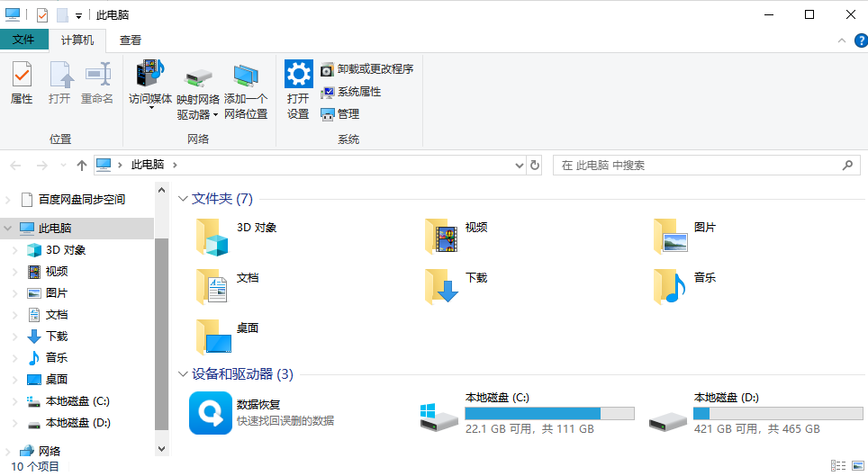Select 3D 对象 in navigation pane
Image resolution: width=868 pixels, height=476 pixels.
[x=66, y=250]
